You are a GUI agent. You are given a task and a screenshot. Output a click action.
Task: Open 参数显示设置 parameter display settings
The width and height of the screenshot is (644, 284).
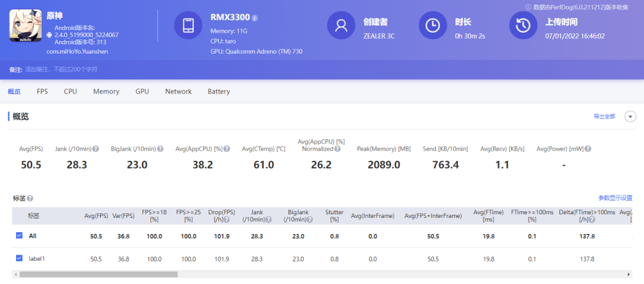615,198
